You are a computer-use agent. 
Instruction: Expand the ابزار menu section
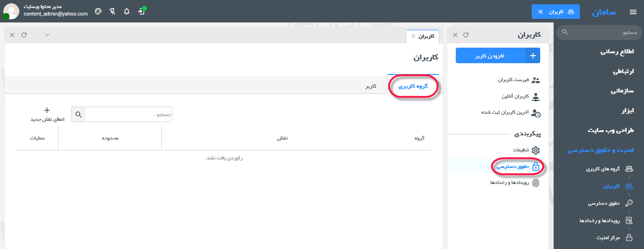tap(627, 110)
